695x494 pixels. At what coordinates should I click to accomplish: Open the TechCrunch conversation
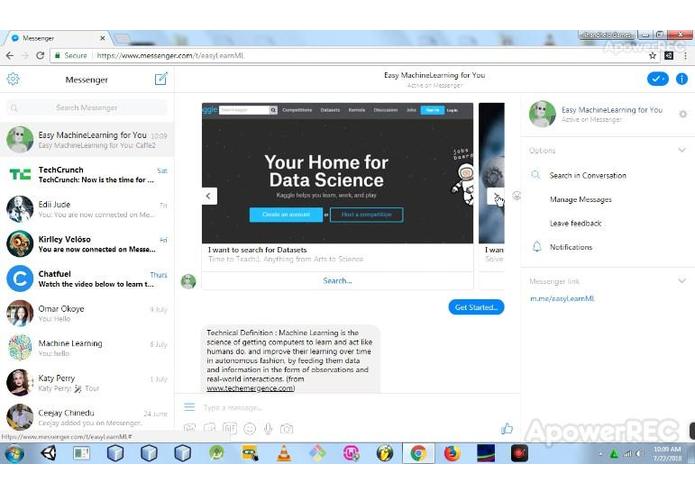point(87,174)
